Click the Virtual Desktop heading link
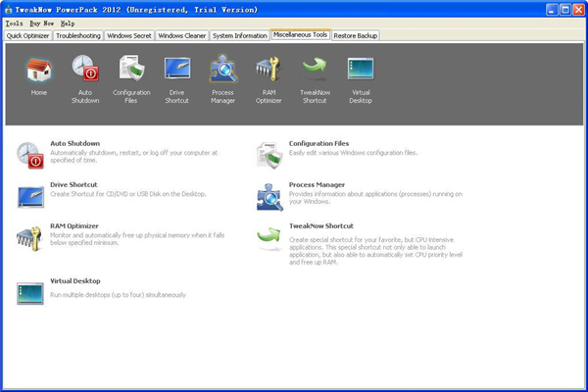 [75, 281]
